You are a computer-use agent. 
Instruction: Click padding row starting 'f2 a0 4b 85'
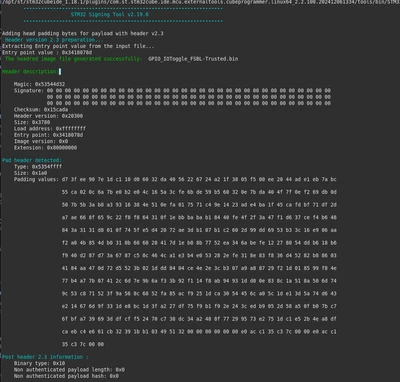(199, 243)
